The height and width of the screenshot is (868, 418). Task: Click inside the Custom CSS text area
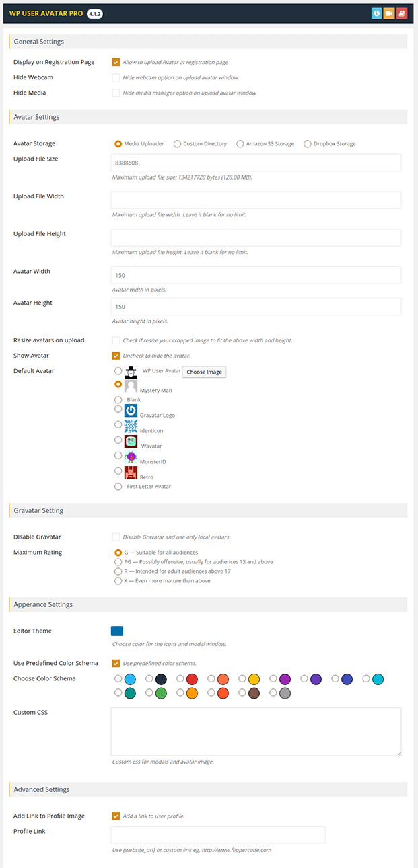click(256, 731)
